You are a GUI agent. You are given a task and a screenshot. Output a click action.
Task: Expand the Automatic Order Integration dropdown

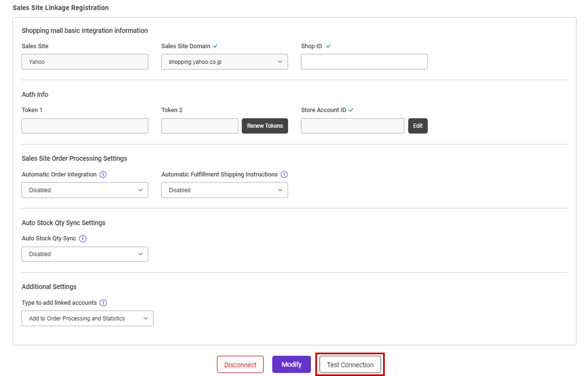85,190
